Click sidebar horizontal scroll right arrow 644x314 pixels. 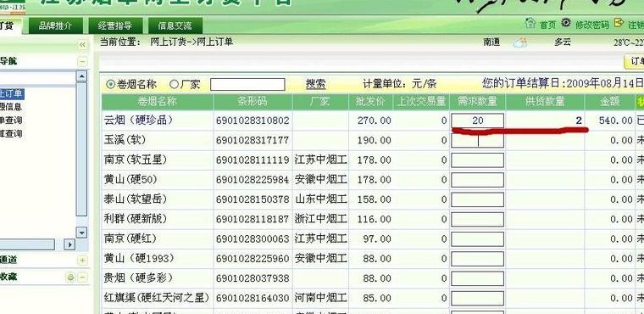coord(69,244)
